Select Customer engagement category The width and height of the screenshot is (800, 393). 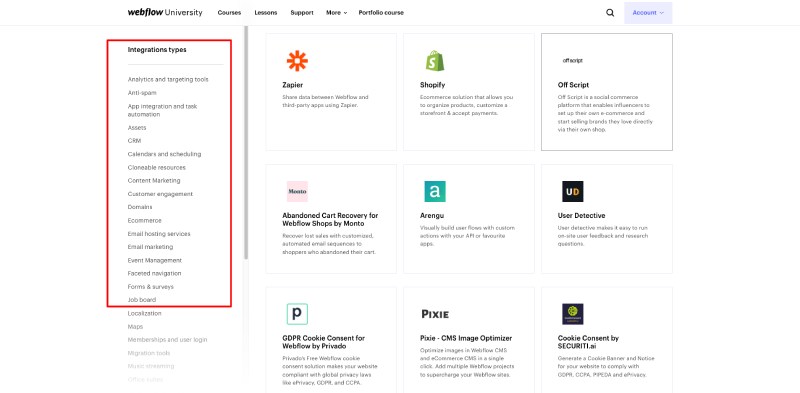pos(160,194)
